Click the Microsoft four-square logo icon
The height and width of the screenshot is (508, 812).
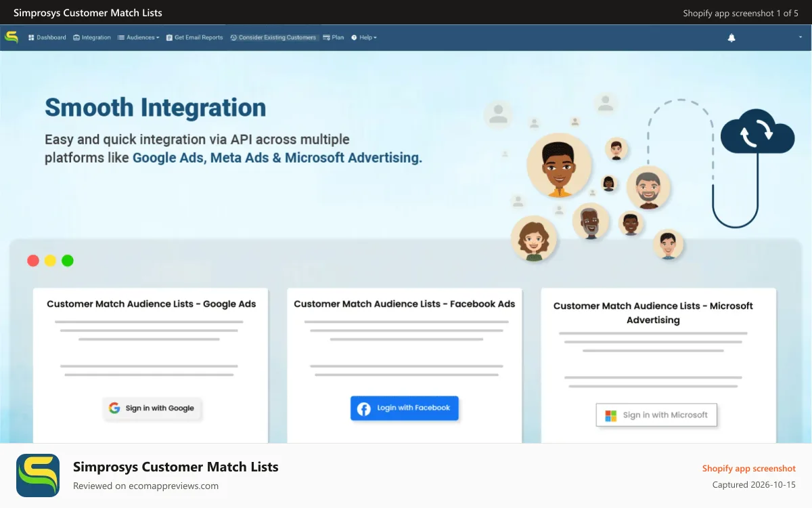(611, 415)
